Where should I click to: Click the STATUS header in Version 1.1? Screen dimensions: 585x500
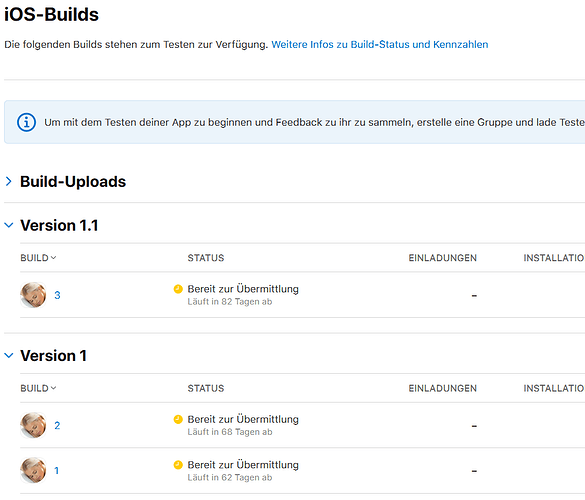pos(206,258)
